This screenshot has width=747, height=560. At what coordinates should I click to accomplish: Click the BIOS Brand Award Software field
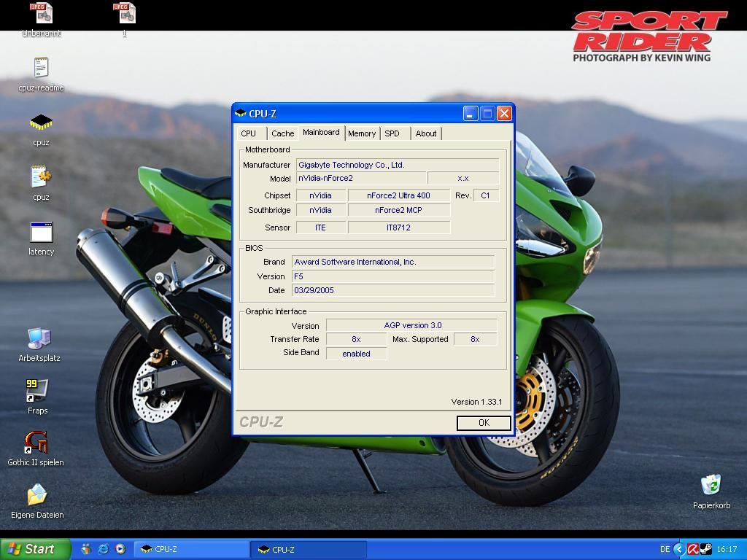tap(393, 262)
